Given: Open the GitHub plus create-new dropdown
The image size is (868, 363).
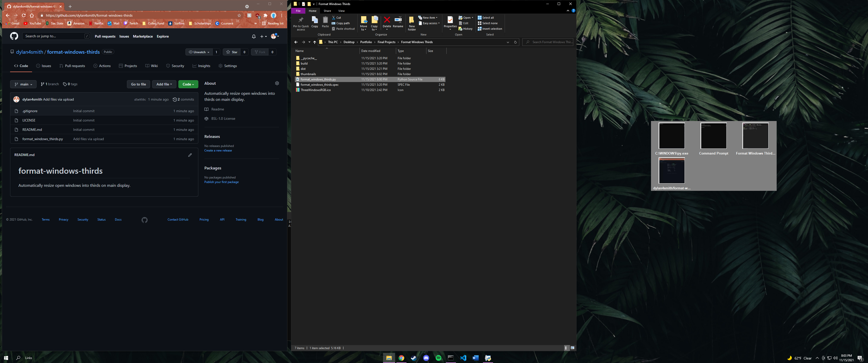Looking at the screenshot, I should pyautogui.click(x=263, y=36).
